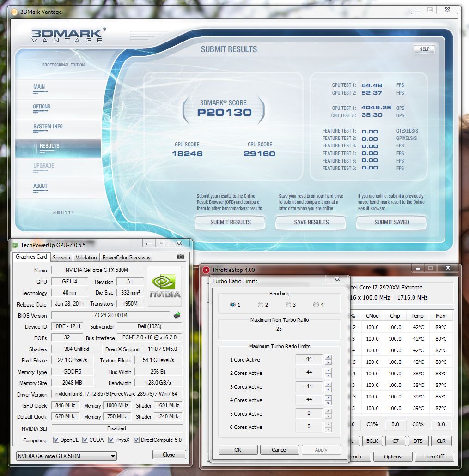469x476 pixels.
Task: Click the BCLK button in ThrottleStop
Action: 372,441
